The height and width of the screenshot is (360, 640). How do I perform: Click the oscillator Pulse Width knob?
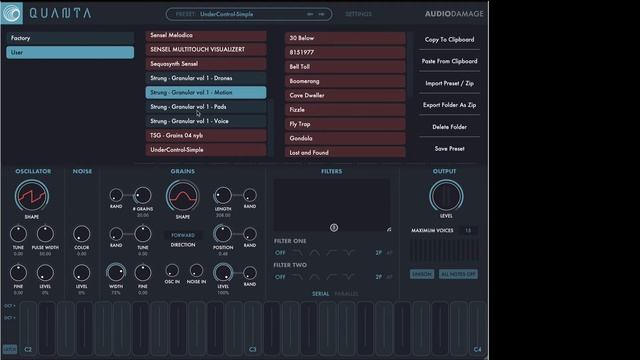point(45,234)
